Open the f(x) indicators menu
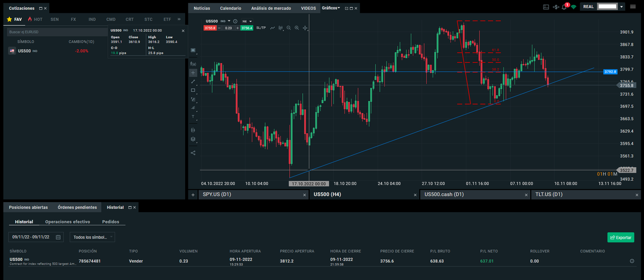This screenshot has width=644, height=280. click(x=193, y=63)
